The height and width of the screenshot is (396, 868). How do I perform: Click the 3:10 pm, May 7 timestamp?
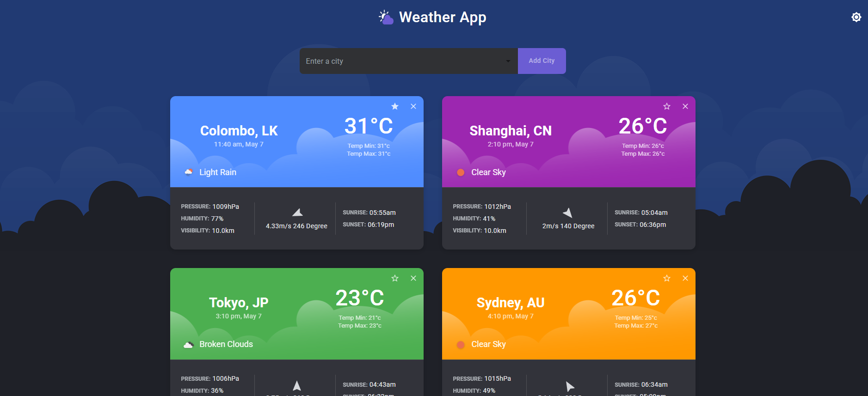239,316
